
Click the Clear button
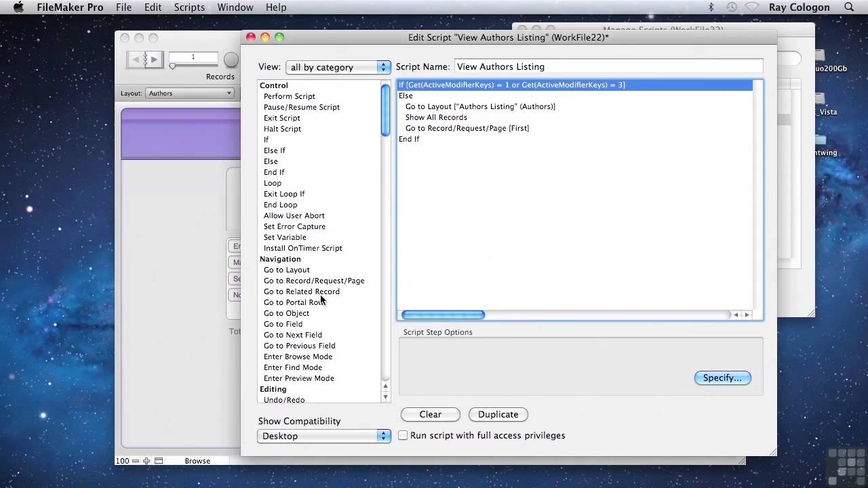[x=431, y=414]
